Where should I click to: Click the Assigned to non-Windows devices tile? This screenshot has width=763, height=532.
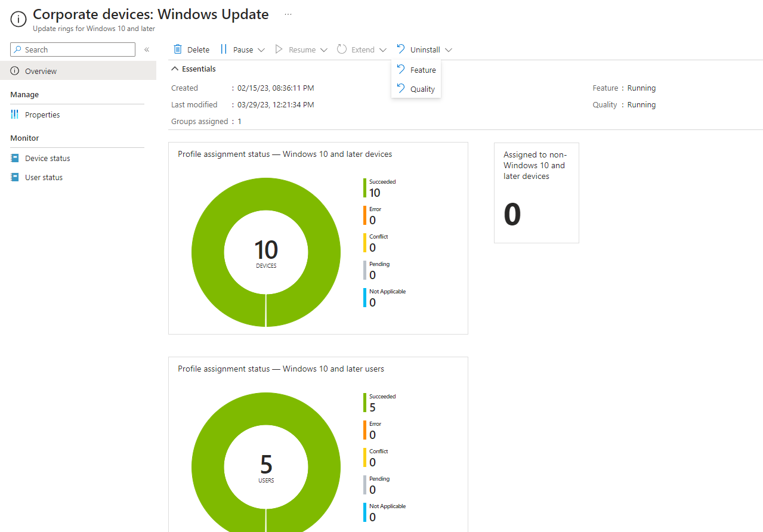[536, 193]
